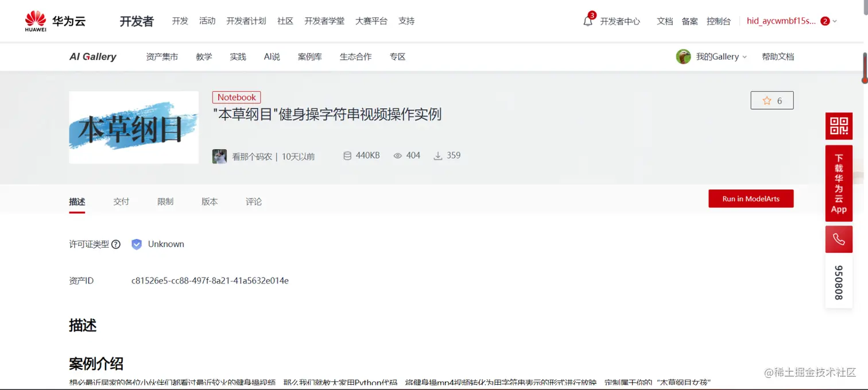Switch to the 评论 tab

(254, 202)
